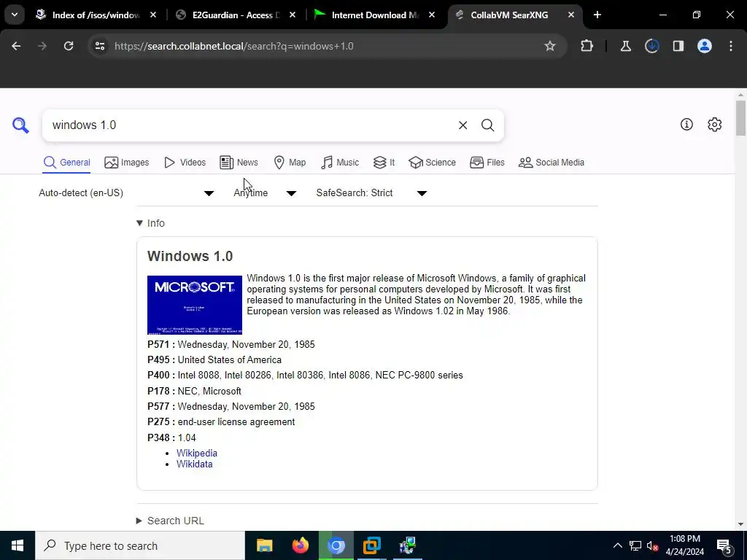747x560 pixels.
Task: Open the Extensions puzzle icon
Action: (x=587, y=46)
